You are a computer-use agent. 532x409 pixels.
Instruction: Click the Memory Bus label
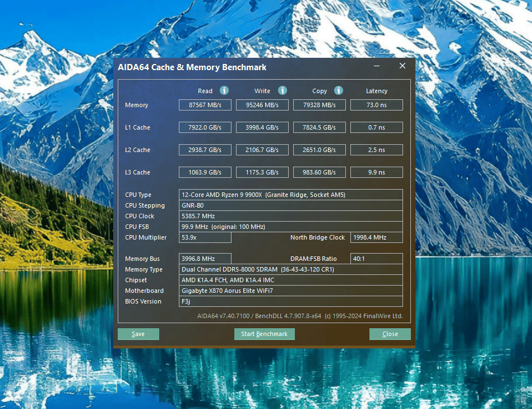[x=142, y=259]
